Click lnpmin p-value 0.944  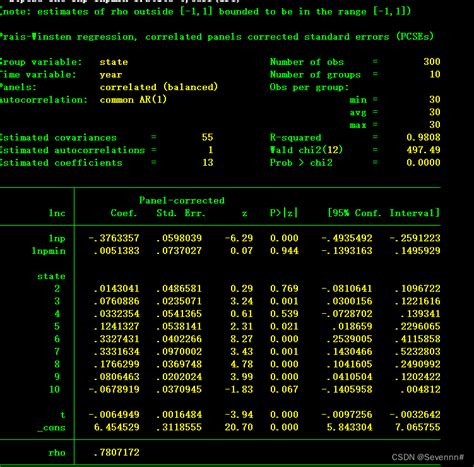click(x=284, y=251)
